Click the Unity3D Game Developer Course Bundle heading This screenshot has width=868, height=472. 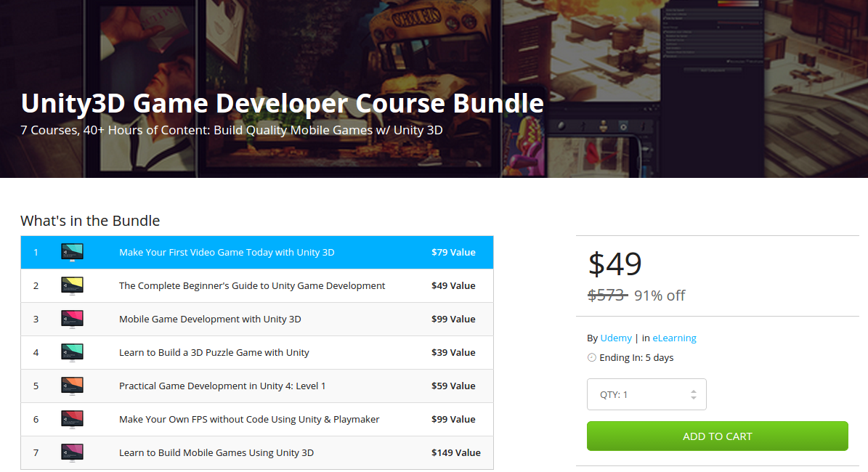[282, 104]
